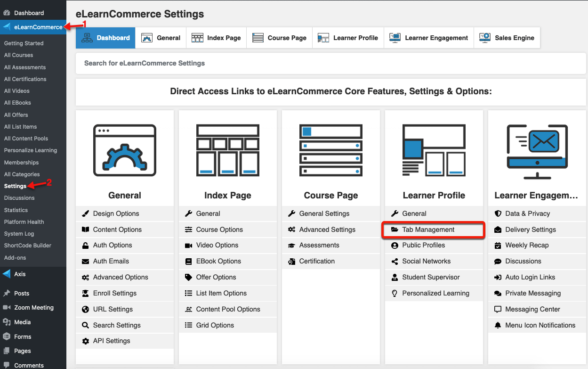Click the bell icon beside Menu Icon Notifications
This screenshot has width=588, height=369.
(x=498, y=325)
